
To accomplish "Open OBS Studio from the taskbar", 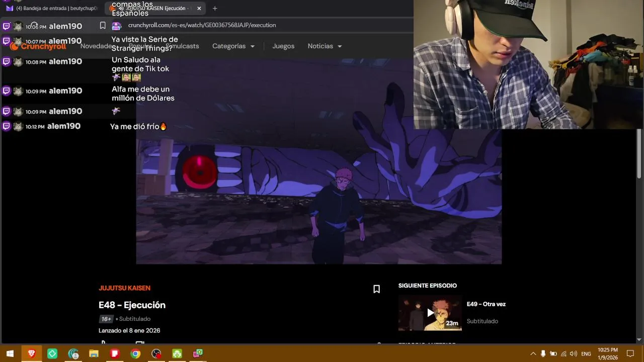I will pos(156,354).
